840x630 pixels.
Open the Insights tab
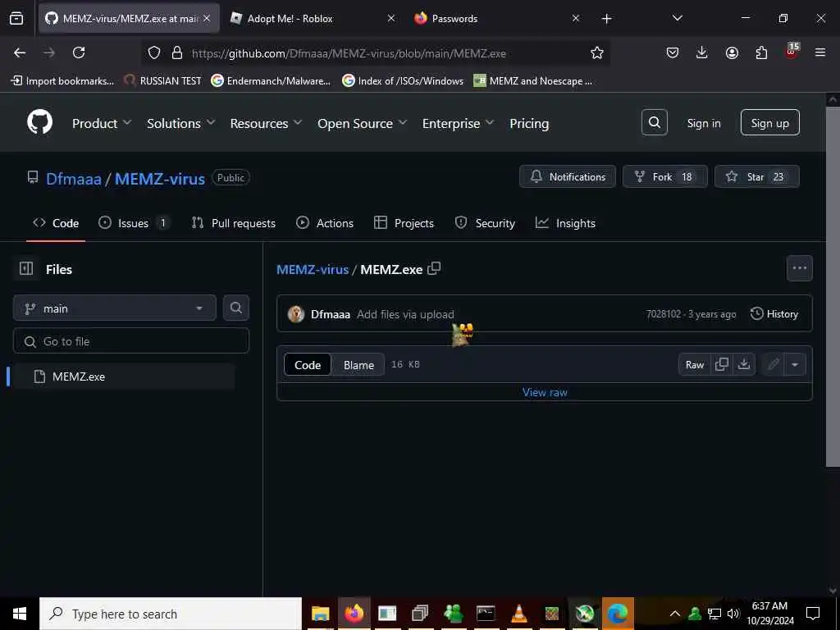coord(565,223)
